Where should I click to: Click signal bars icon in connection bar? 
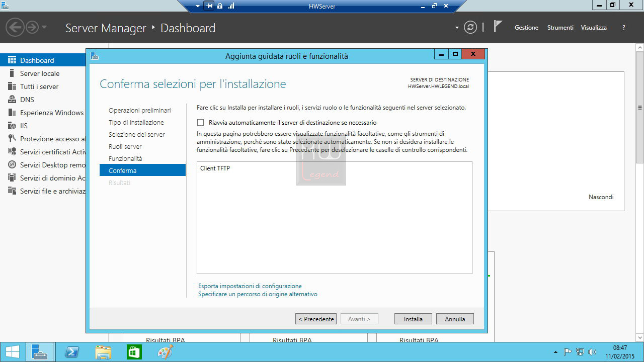coord(231,6)
